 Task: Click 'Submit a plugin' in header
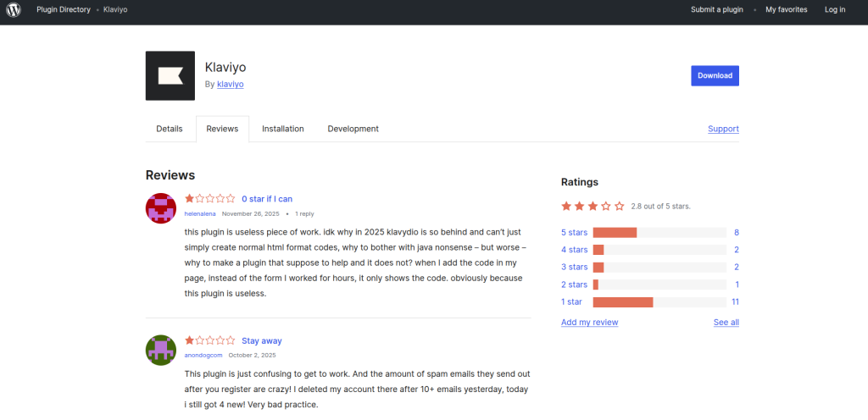[x=717, y=10]
